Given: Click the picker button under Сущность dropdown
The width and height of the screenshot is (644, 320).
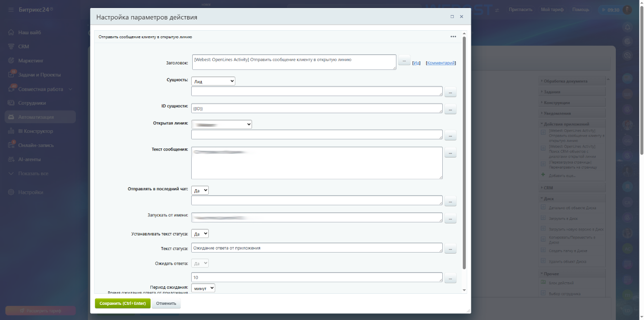Looking at the screenshot, I should point(450,92).
